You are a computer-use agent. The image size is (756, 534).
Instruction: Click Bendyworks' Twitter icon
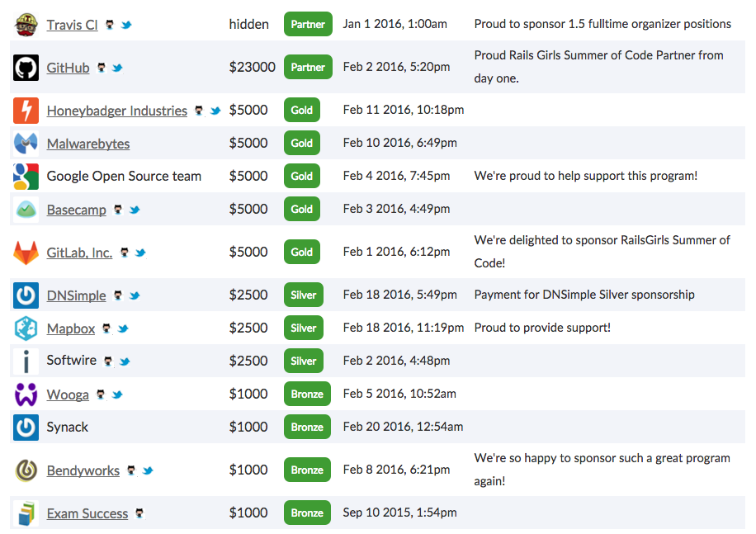(x=148, y=470)
